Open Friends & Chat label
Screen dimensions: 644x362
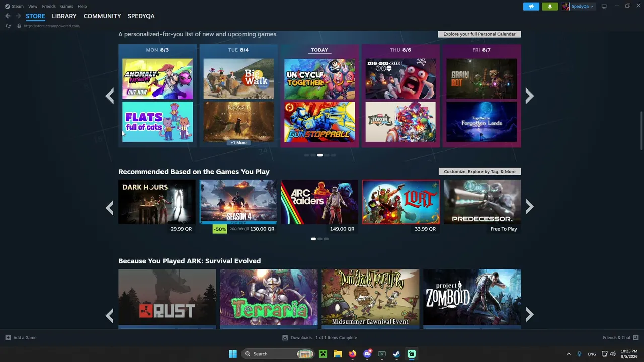pos(617,338)
